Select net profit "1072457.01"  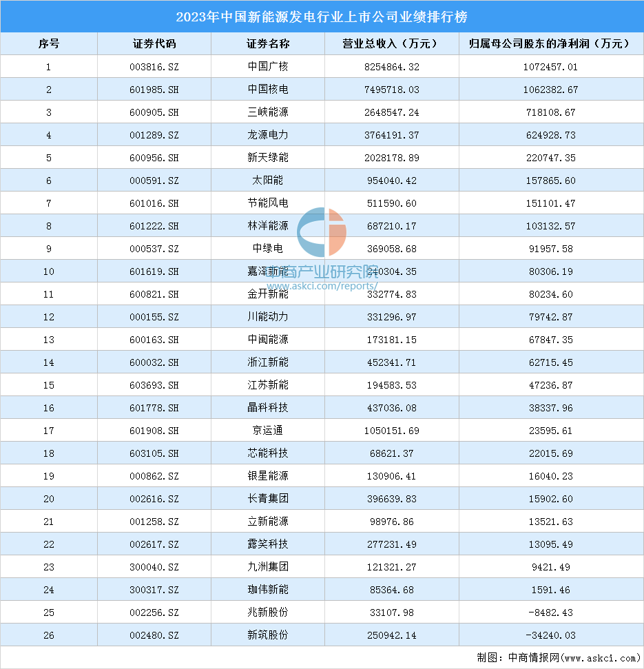550,67
